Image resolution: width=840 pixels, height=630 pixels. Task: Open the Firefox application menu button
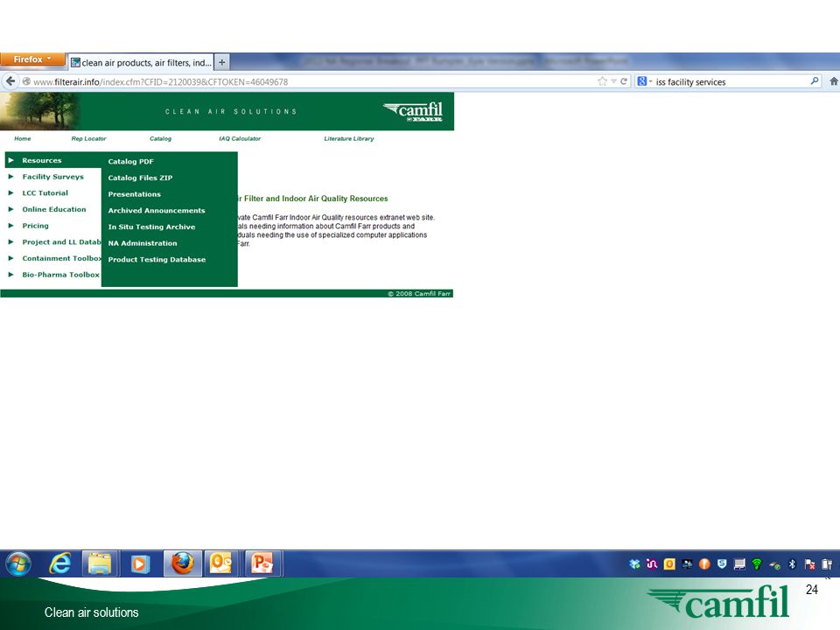pyautogui.click(x=32, y=59)
